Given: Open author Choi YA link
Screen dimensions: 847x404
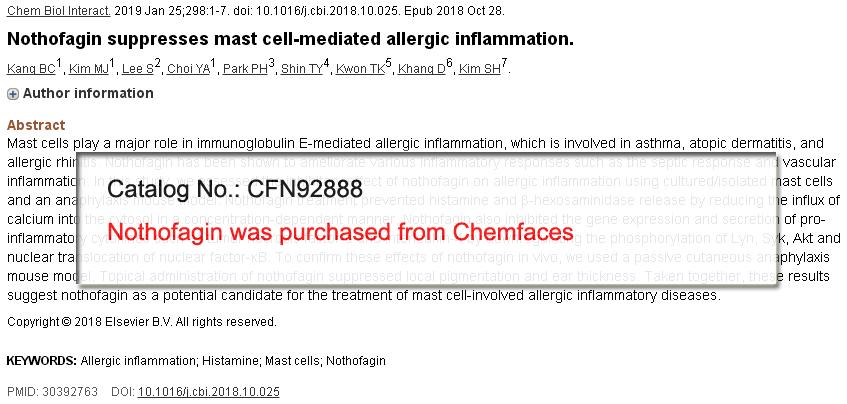Looking at the screenshot, I should tap(189, 69).
